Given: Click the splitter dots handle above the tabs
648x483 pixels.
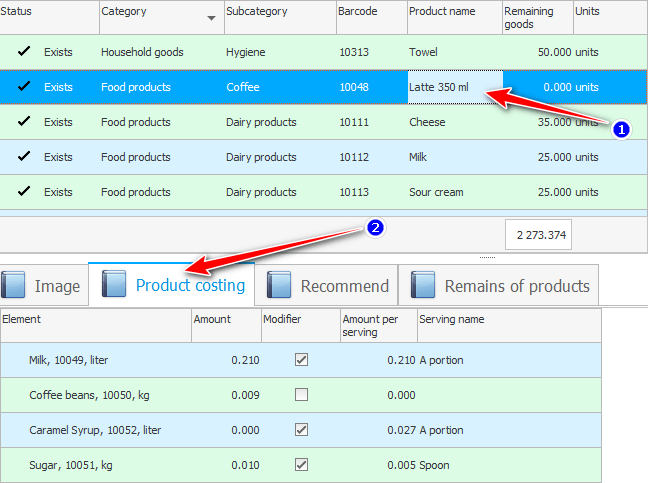Looking at the screenshot, I should (487, 257).
